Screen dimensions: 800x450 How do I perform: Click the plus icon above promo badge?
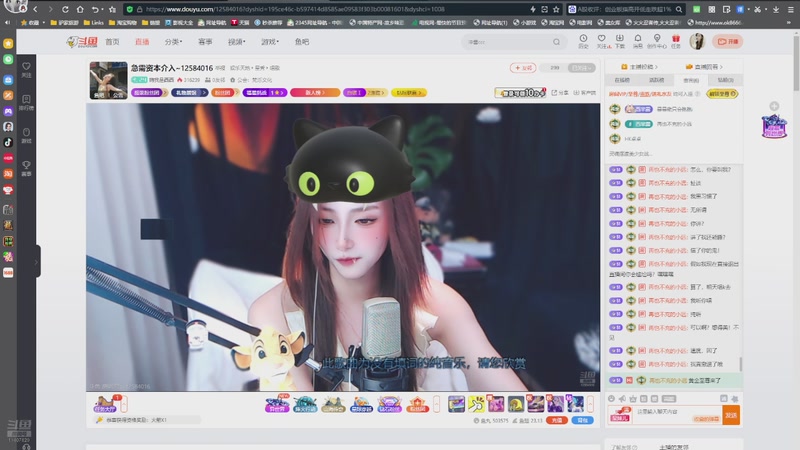[x=774, y=106]
